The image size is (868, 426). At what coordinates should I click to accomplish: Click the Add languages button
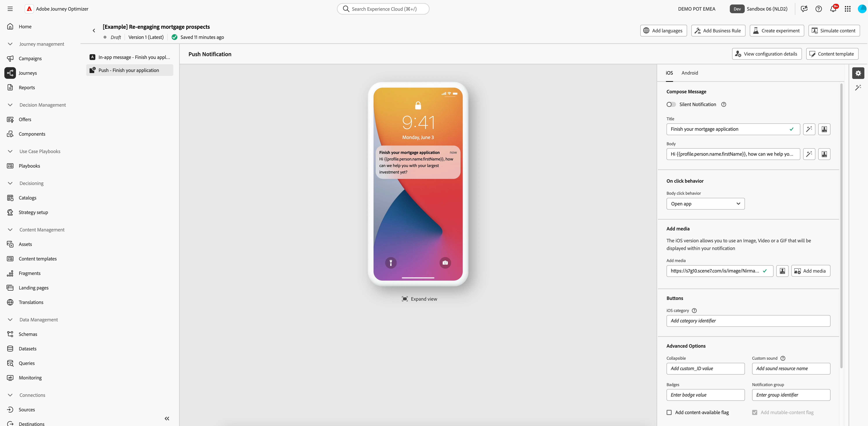point(663,31)
